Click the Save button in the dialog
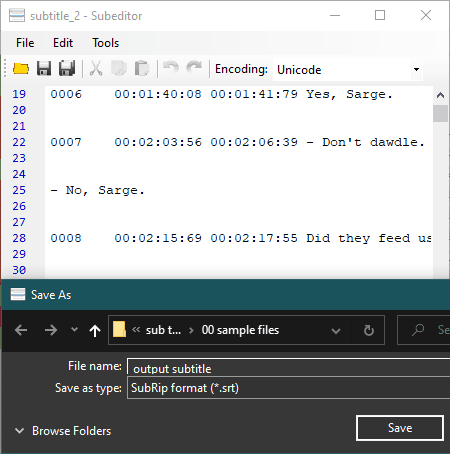Viewport: 450px width, 454px height. 400,428
